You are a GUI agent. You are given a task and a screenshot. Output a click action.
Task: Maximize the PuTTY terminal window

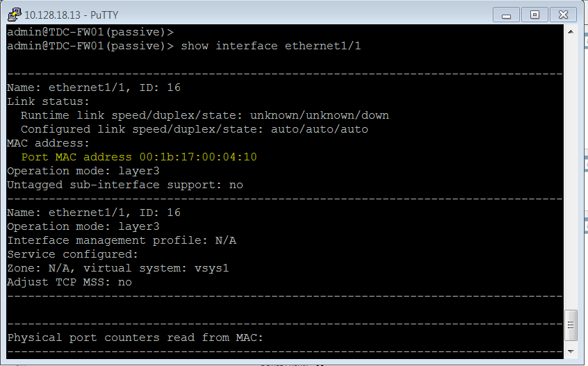534,14
